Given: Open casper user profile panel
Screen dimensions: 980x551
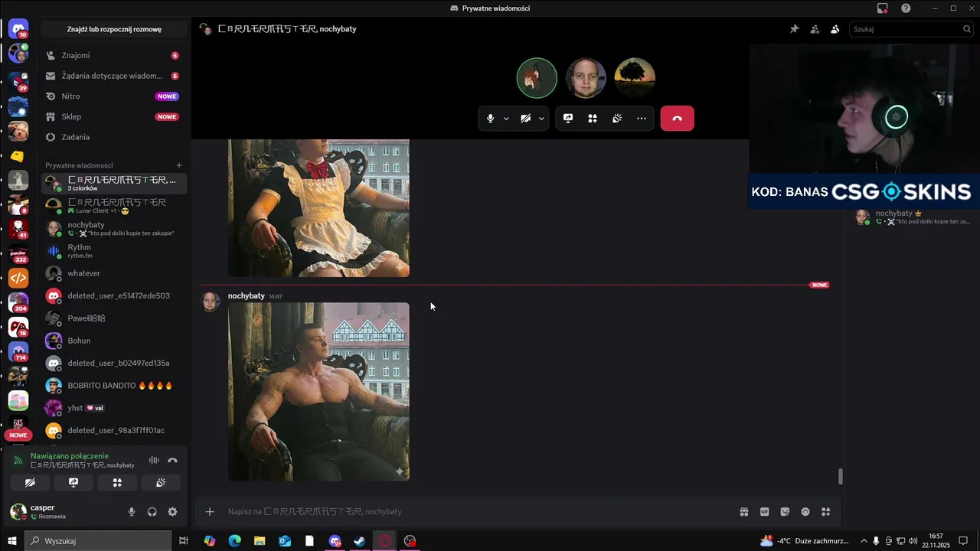Looking at the screenshot, I should [x=63, y=512].
